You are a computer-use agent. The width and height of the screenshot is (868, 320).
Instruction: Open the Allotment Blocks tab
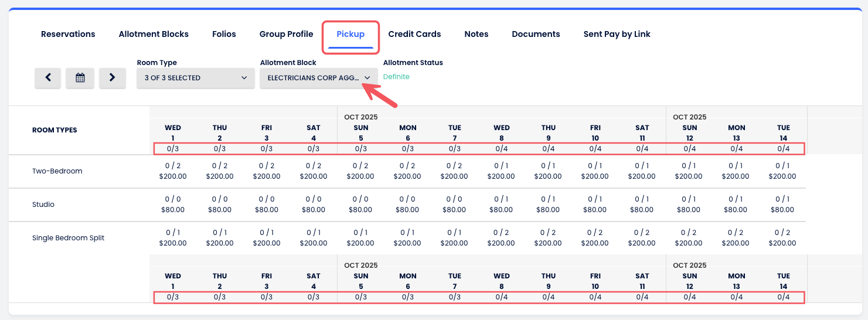click(154, 34)
